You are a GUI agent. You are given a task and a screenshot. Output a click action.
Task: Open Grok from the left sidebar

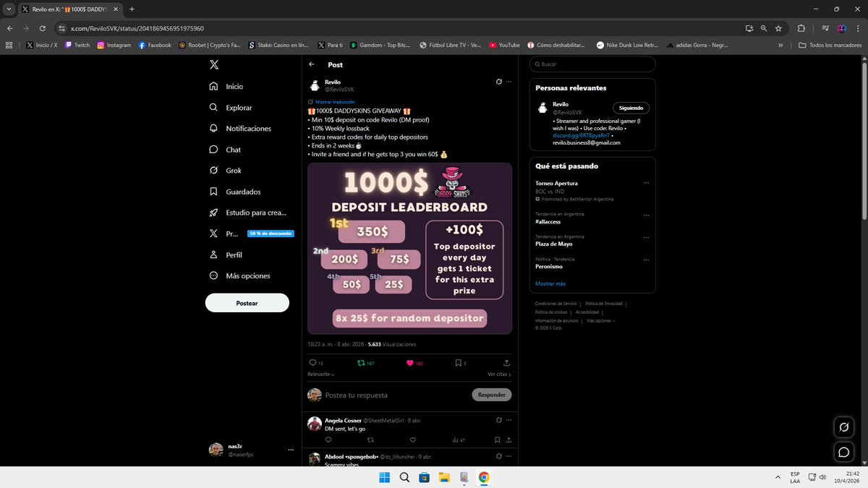(x=231, y=171)
